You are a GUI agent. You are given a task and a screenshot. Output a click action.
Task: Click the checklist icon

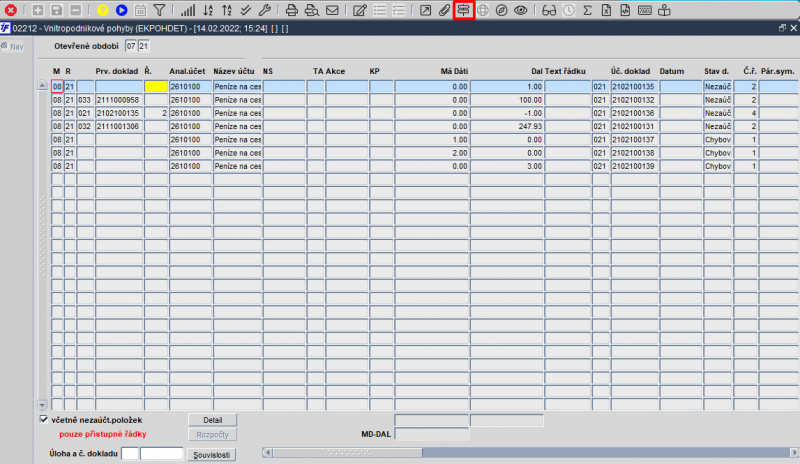point(398,10)
